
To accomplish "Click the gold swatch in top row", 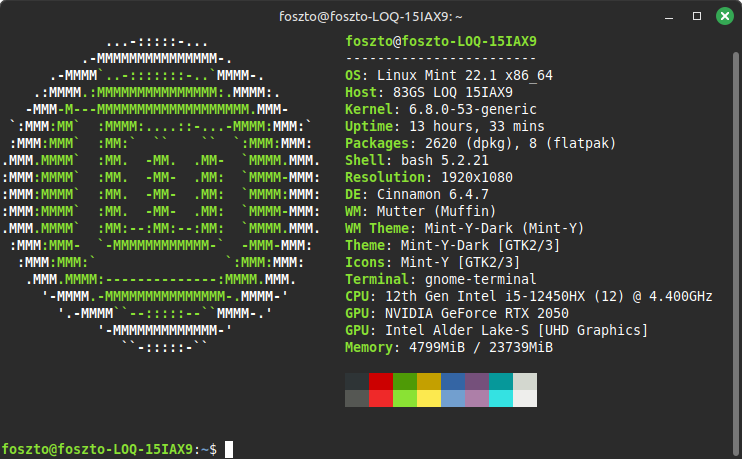I will point(429,381).
